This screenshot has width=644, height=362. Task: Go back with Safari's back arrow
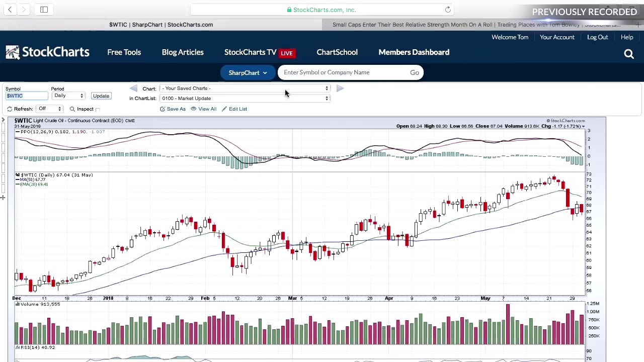pyautogui.click(x=10, y=10)
